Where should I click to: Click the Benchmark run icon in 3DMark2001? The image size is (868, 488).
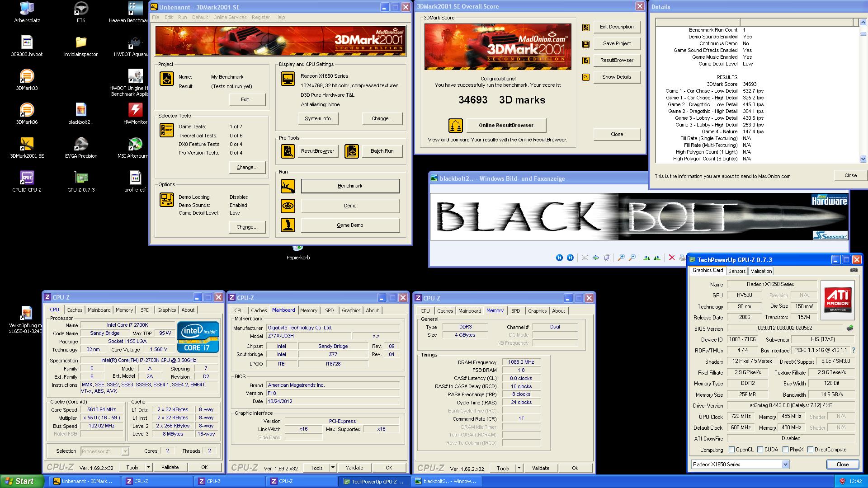tap(288, 186)
